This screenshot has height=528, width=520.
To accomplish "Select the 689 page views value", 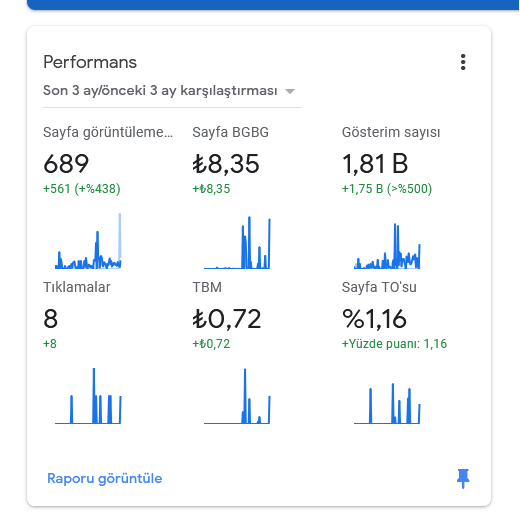I will [66, 164].
